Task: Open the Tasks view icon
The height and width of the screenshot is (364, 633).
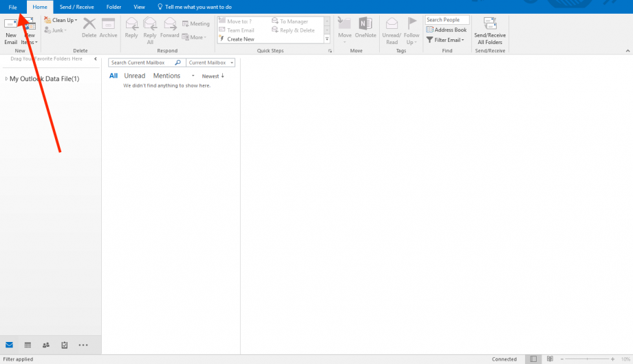Action: 65,345
